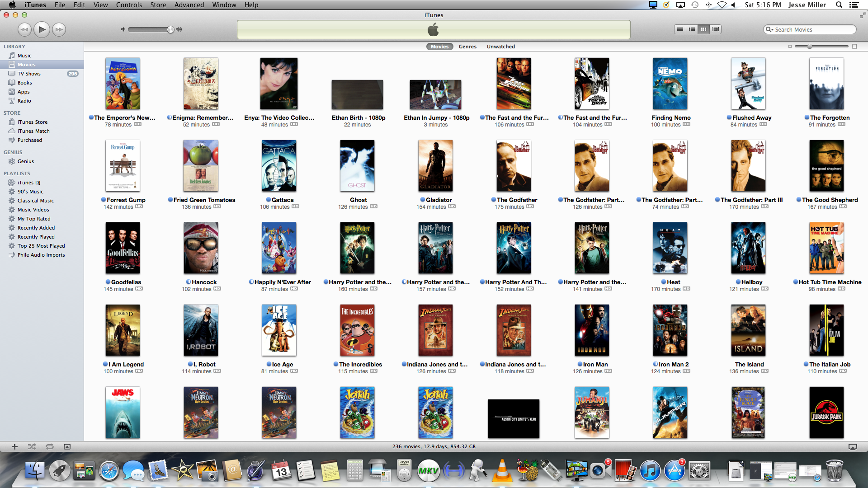The image size is (868, 488).
Task: Open Movies in the library sidebar
Action: [42, 65]
